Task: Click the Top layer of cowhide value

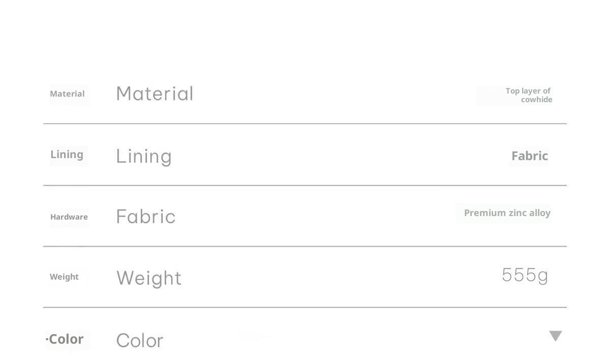Action: [529, 95]
